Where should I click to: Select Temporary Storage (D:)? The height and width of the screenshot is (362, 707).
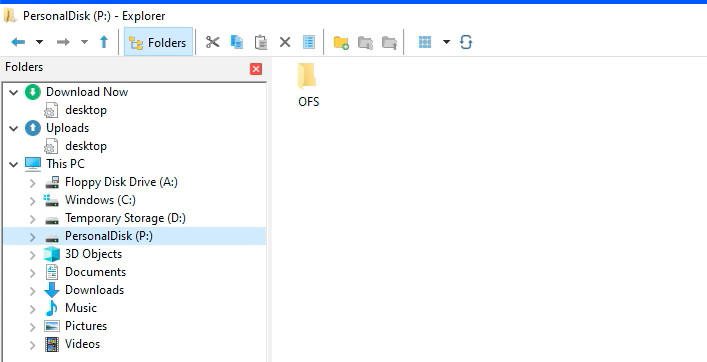(x=125, y=218)
